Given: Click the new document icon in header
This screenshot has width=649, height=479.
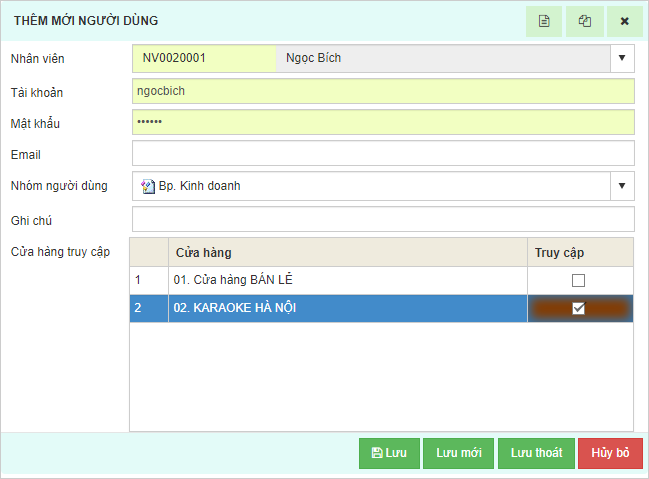Looking at the screenshot, I should (544, 21).
